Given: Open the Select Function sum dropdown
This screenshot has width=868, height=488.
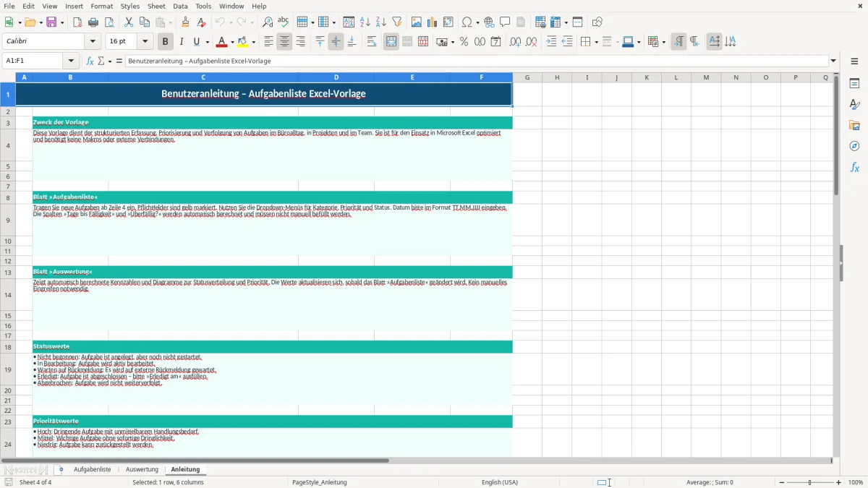Looking at the screenshot, I should point(110,61).
